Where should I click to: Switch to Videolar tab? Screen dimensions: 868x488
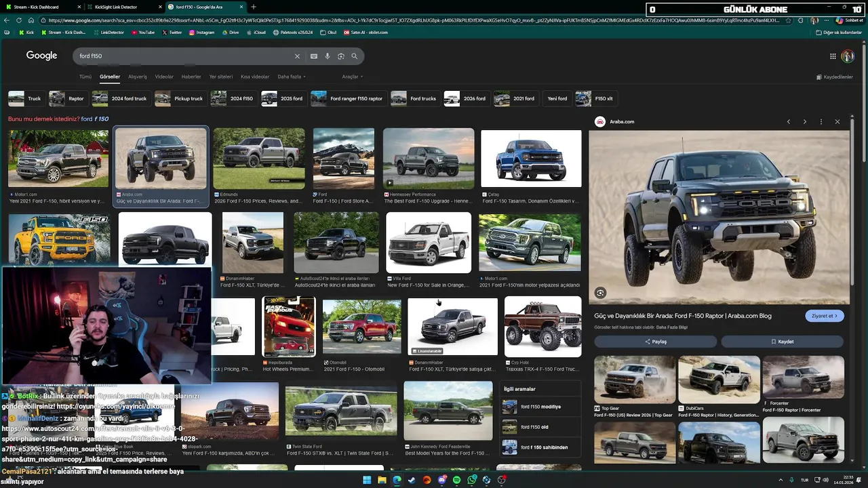click(x=164, y=77)
